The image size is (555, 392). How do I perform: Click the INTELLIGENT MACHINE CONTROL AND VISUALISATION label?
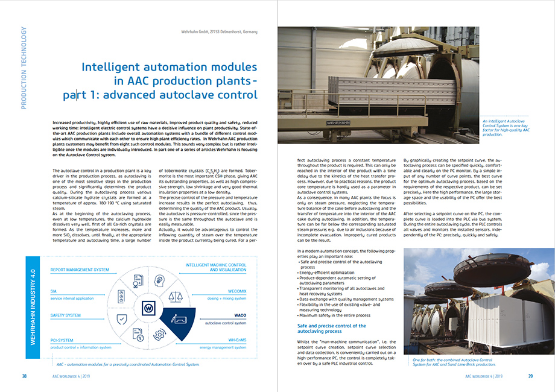point(215,268)
